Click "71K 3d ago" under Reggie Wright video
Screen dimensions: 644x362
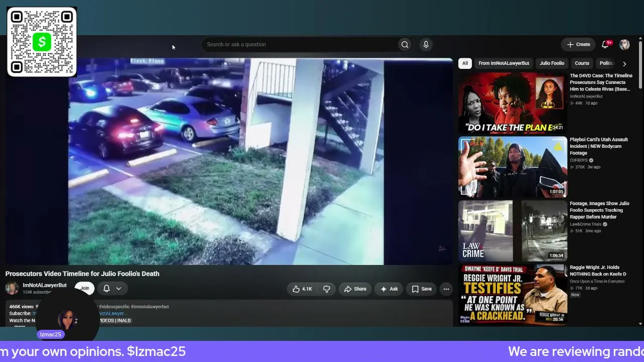click(584, 288)
